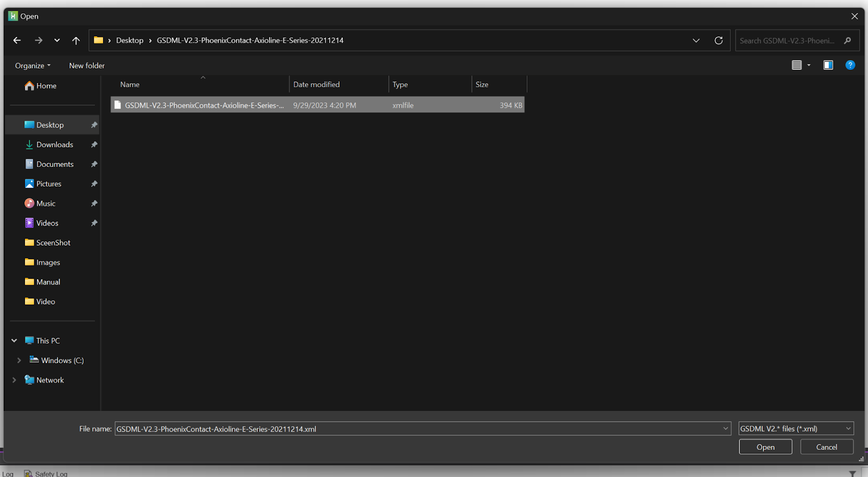
Task: Click the pin icon beside Downloads
Action: pos(94,145)
